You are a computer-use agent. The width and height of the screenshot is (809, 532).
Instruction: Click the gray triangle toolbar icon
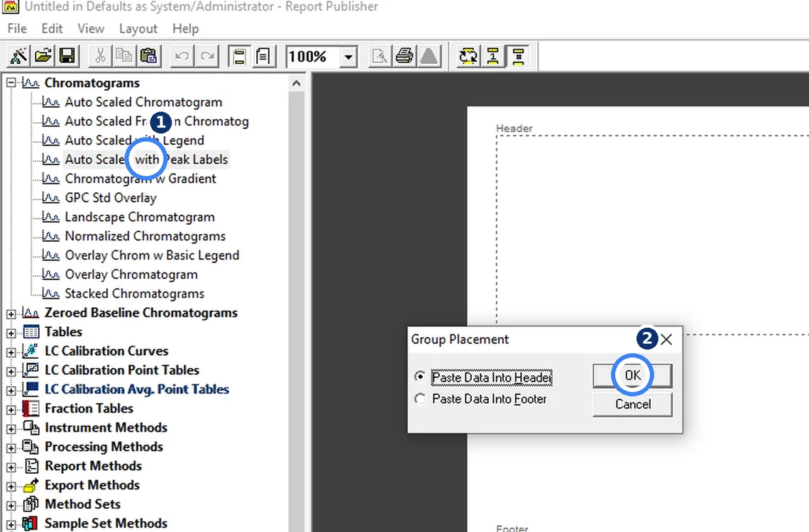[x=429, y=55]
